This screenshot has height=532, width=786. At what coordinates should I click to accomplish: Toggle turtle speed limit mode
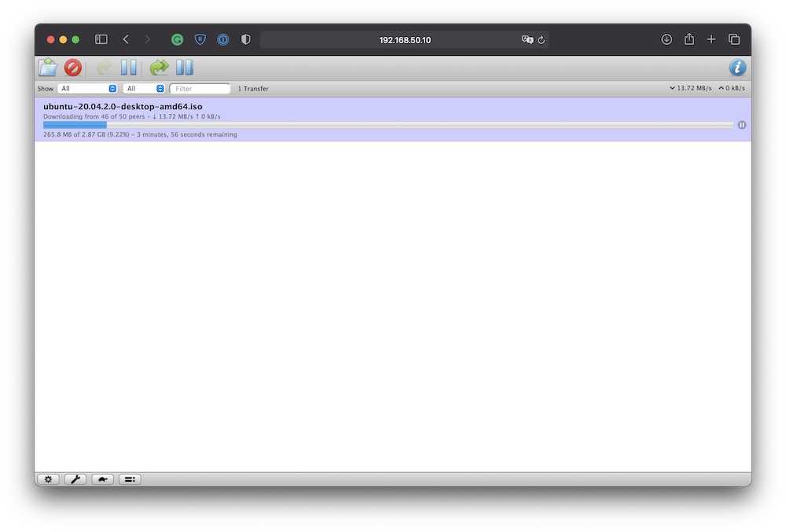point(102,479)
